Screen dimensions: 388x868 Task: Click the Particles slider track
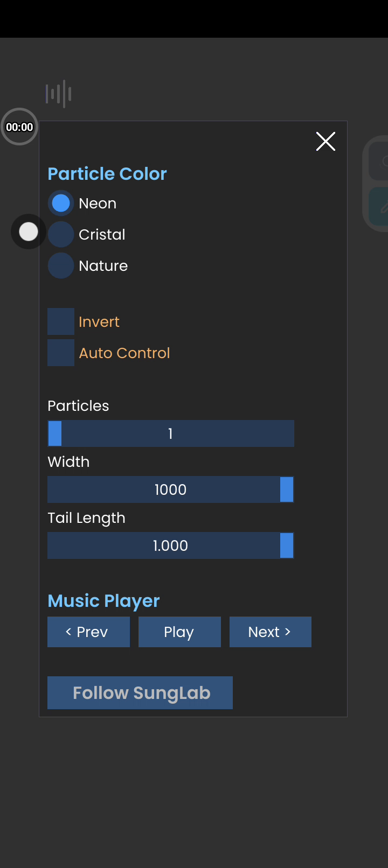[x=171, y=433]
